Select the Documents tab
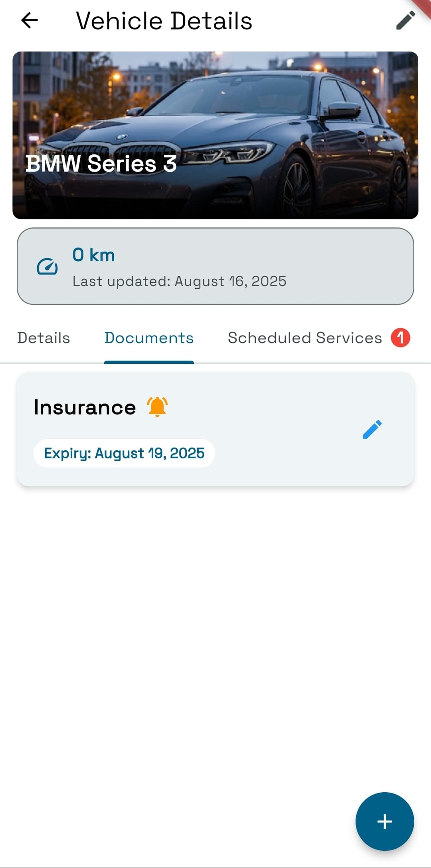The width and height of the screenshot is (431, 868). (x=149, y=338)
